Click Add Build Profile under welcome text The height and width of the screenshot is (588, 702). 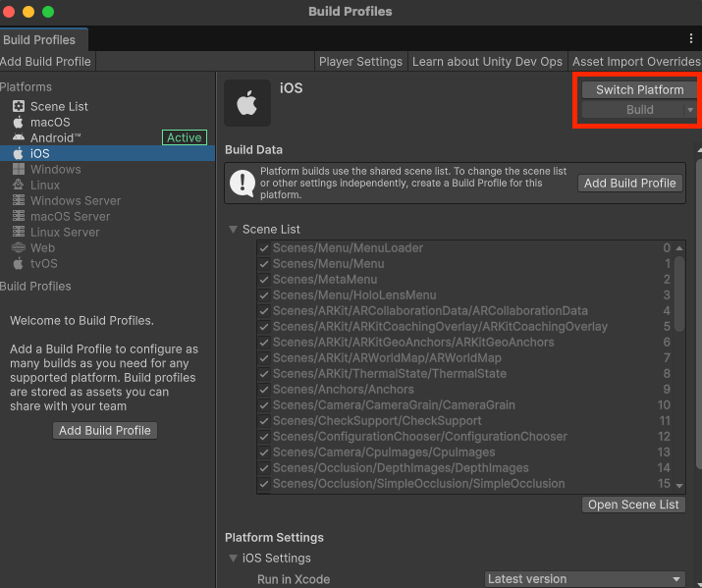[105, 431]
